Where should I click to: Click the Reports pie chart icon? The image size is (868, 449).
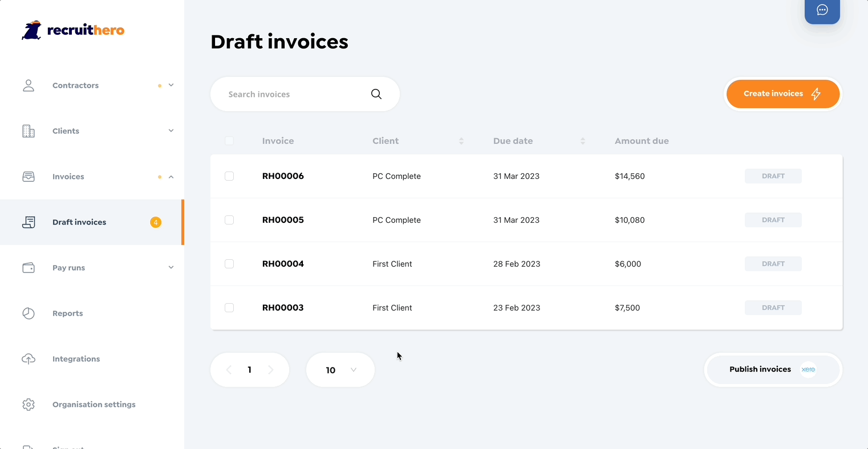[x=29, y=313]
